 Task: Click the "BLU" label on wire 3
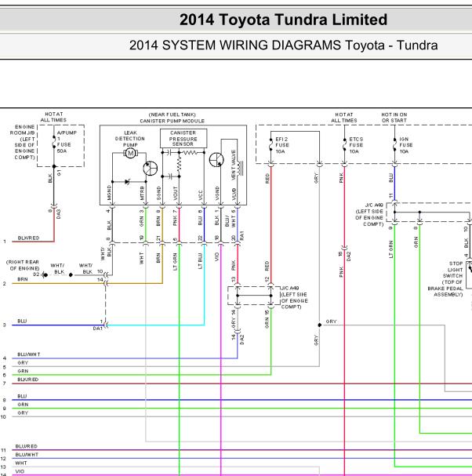22,322
